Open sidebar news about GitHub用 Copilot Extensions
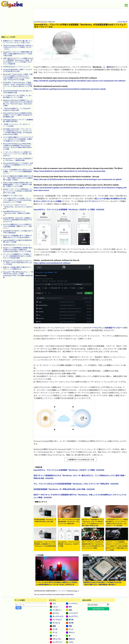This screenshot has height=644, width=129. [x=18, y=85]
